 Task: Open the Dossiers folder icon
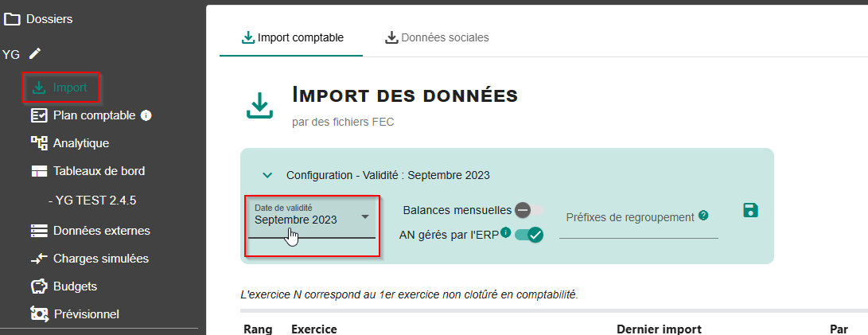pyautogui.click(x=12, y=19)
